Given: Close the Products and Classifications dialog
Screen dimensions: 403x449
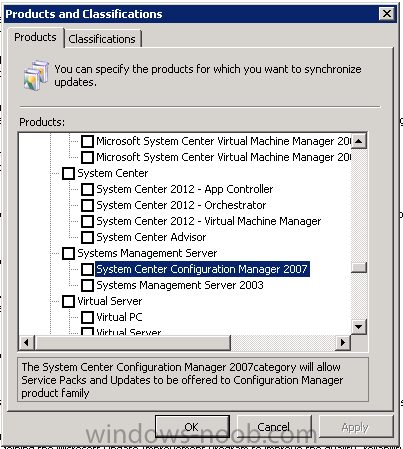Looking at the screenshot, I should coord(387,14).
